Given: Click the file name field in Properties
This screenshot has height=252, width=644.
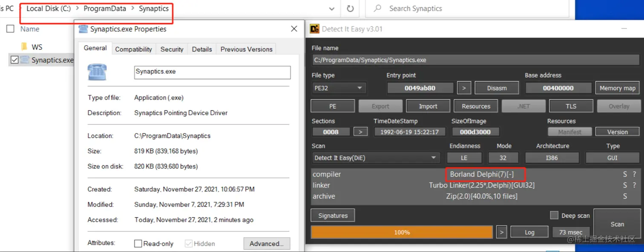Looking at the screenshot, I should [x=212, y=72].
